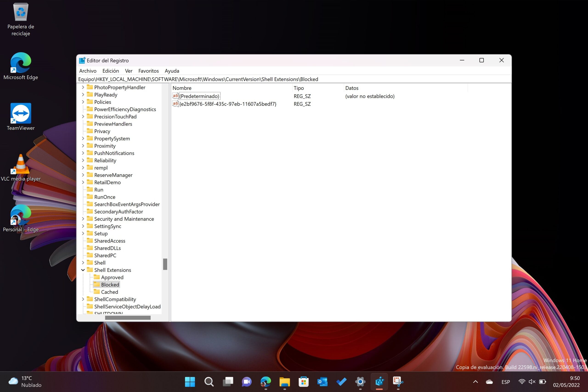
Task: Open the Ver menu
Action: [x=128, y=71]
